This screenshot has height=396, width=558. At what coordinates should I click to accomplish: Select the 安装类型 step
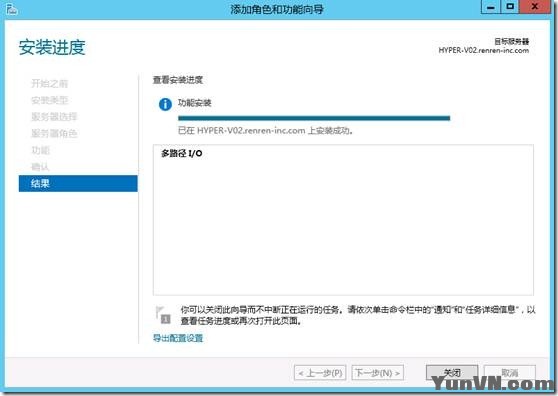click(x=49, y=100)
